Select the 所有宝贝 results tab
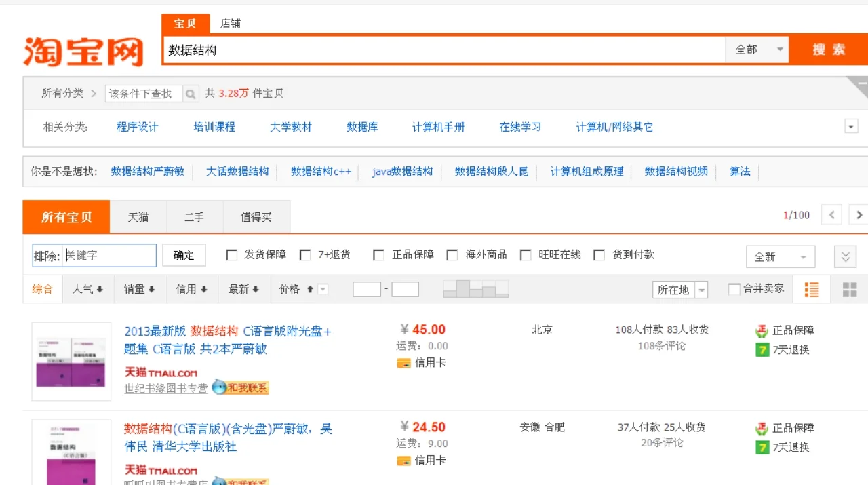Screen dimensions: 868x485 click(66, 217)
